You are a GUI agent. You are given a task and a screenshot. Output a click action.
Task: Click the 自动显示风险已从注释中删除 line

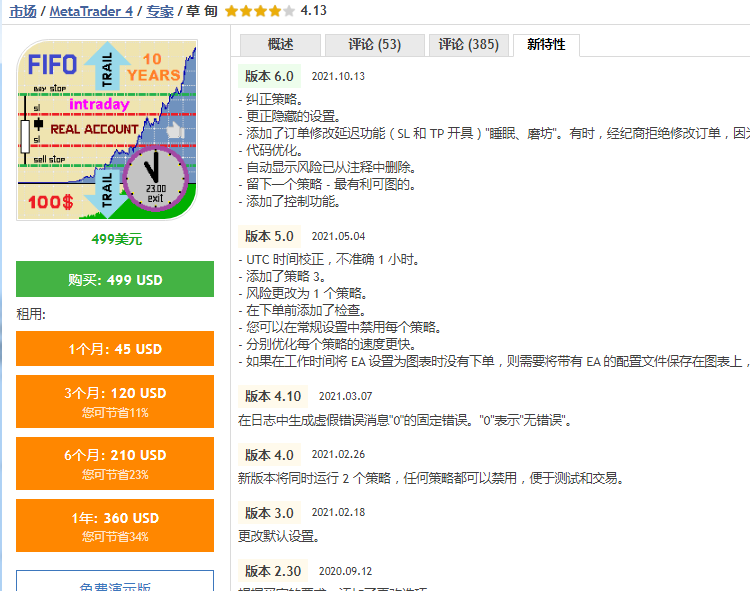tap(328, 167)
